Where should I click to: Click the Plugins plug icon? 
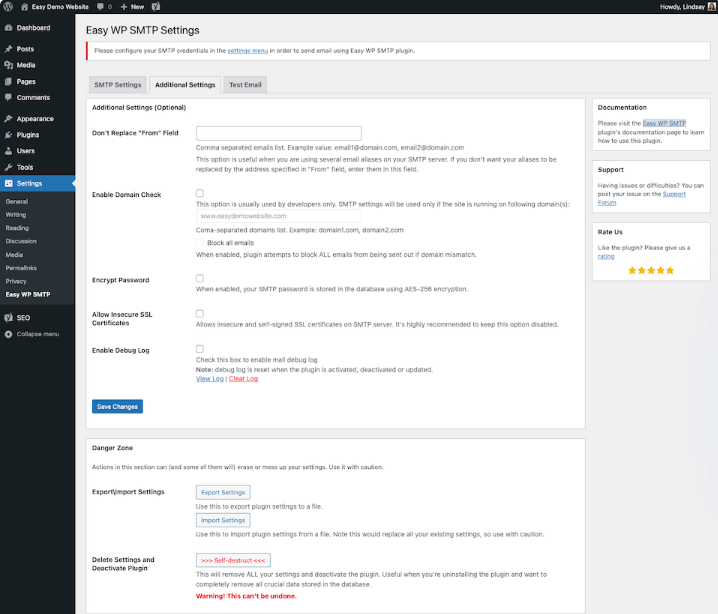tap(8, 135)
